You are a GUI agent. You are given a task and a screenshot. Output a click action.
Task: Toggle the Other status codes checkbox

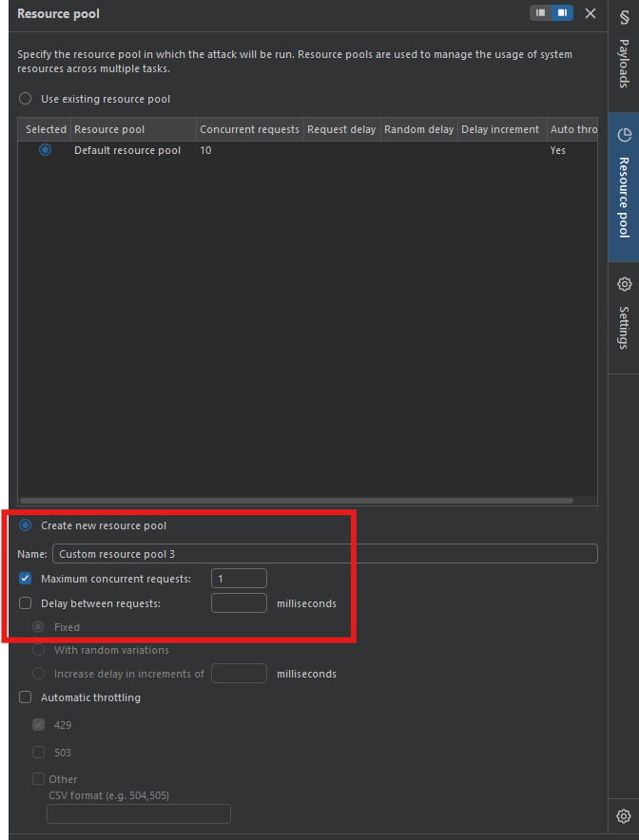tap(38, 778)
